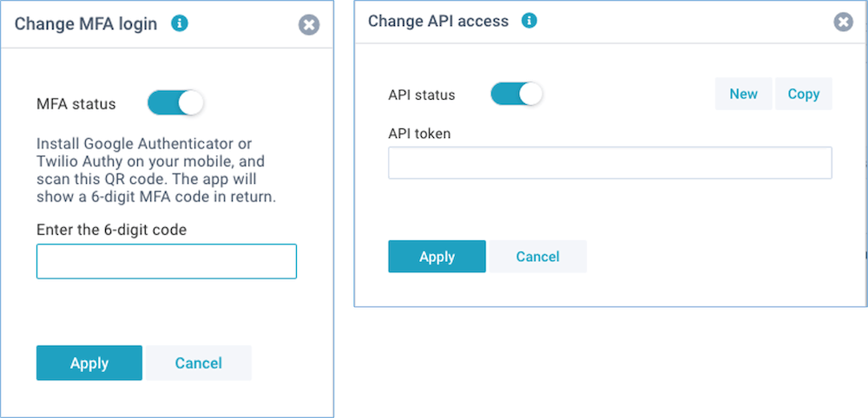Click inside the API token field
This screenshot has height=418, width=868.
coord(610,162)
